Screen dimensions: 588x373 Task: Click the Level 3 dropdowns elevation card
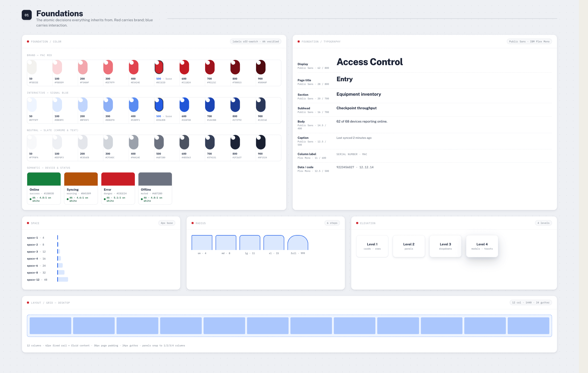pyautogui.click(x=445, y=246)
